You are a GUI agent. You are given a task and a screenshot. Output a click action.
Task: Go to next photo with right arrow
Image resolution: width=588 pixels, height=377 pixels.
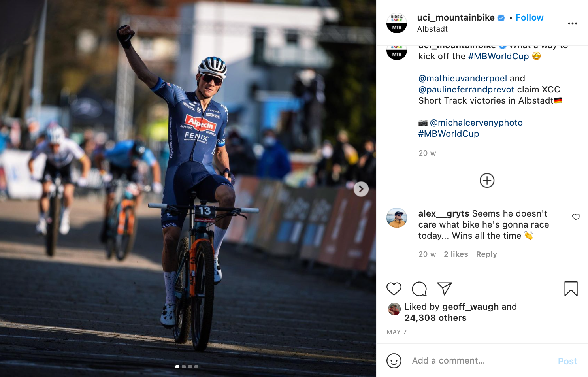(361, 189)
